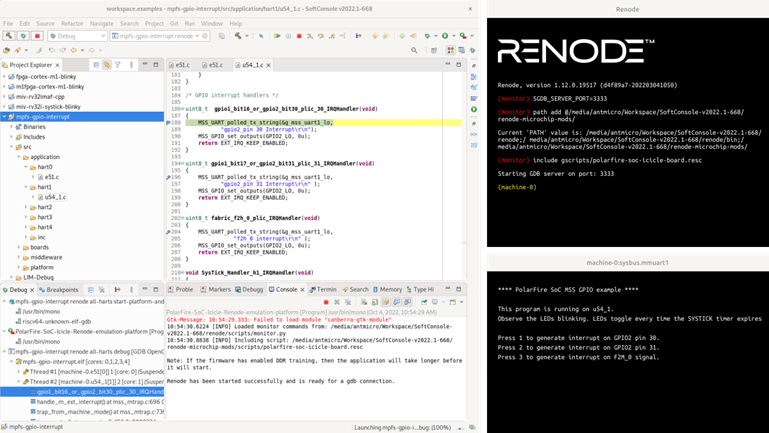Click the Step Over icon

pos(321,36)
